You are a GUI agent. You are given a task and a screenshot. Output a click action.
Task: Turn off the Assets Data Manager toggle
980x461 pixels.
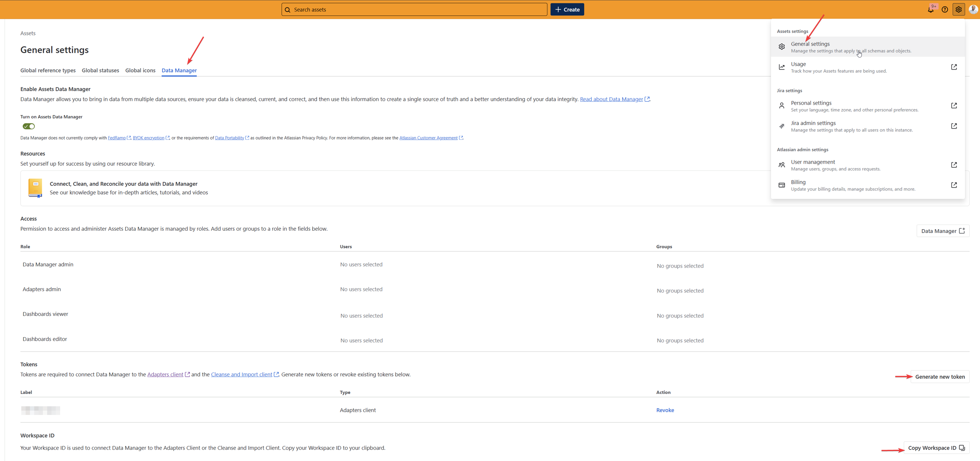tap(29, 126)
